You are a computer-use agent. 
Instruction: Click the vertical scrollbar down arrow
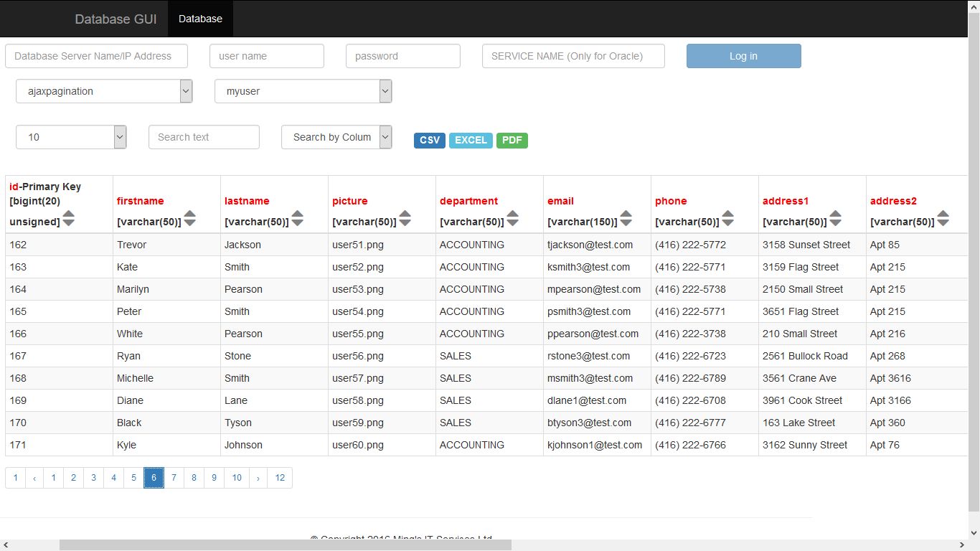[974, 532]
